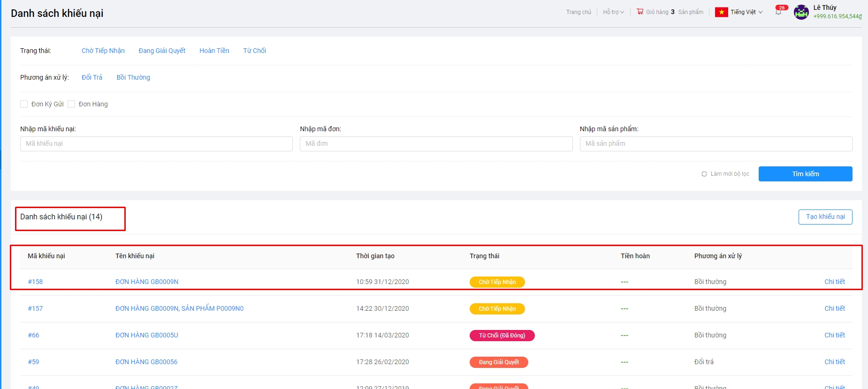Click the Vietnam flag icon
This screenshot has height=389, width=868.
[x=721, y=12]
